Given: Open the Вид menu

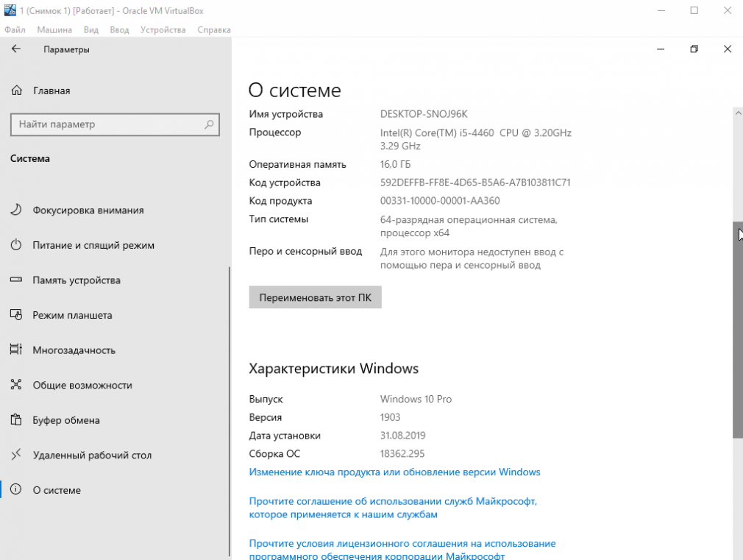Looking at the screenshot, I should tap(91, 30).
